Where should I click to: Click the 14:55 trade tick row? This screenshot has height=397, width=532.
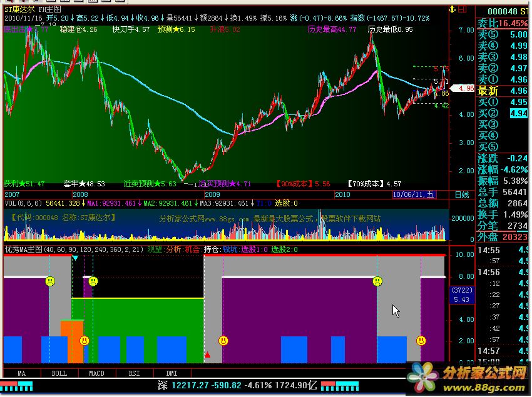point(503,250)
